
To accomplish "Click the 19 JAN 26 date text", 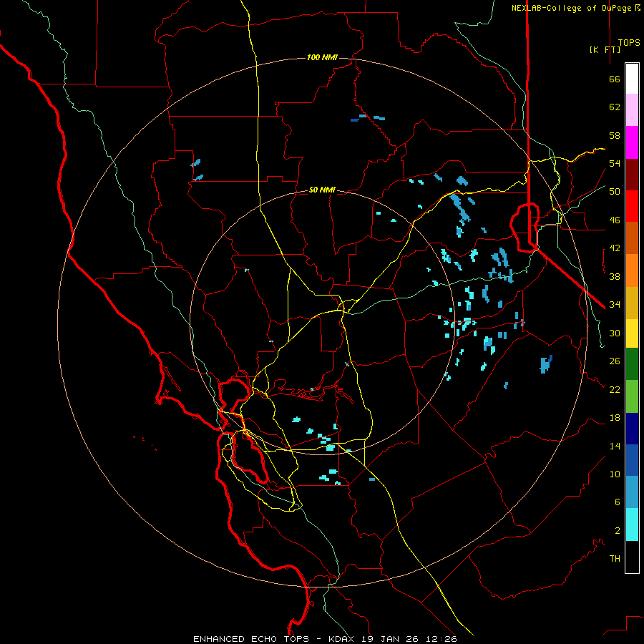I will [391, 639].
